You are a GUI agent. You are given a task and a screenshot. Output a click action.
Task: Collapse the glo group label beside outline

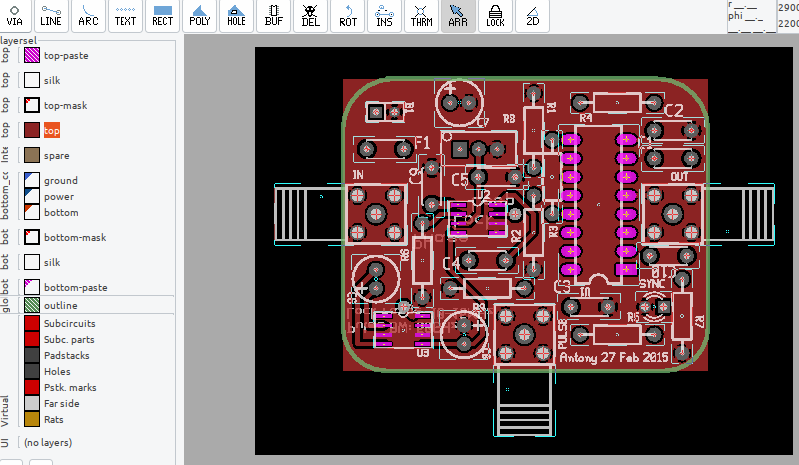pyautogui.click(x=5, y=305)
